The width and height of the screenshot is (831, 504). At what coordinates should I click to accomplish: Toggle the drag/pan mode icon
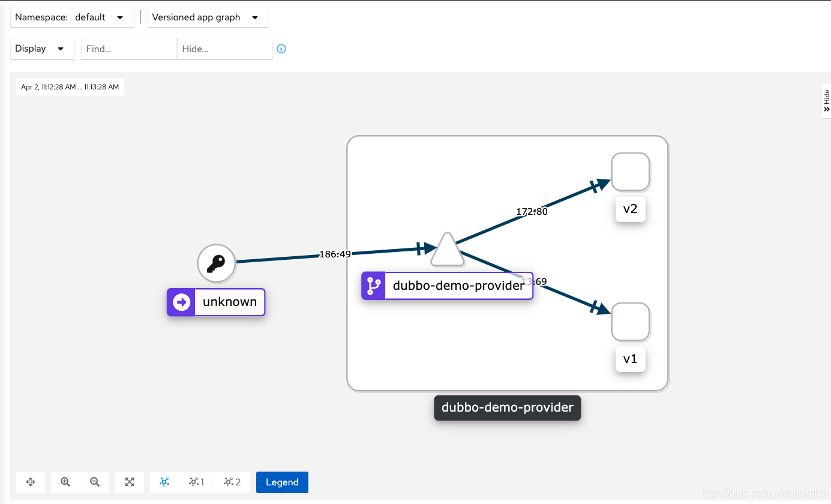[x=31, y=482]
